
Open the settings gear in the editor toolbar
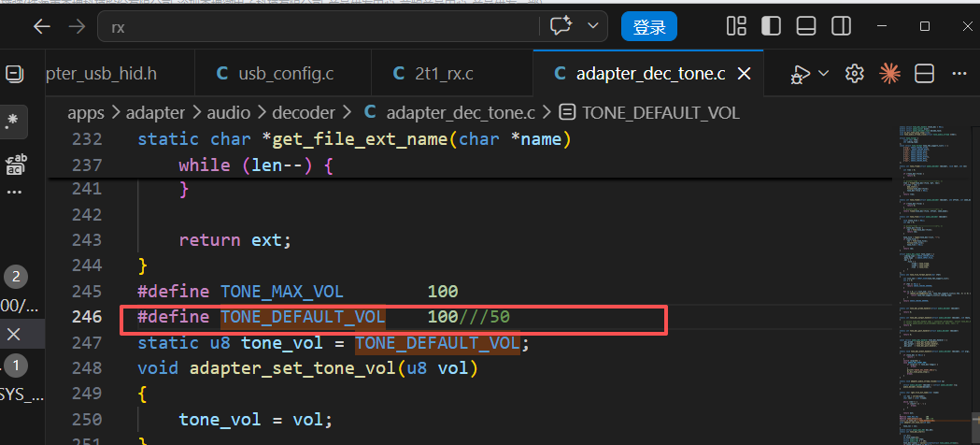(854, 74)
